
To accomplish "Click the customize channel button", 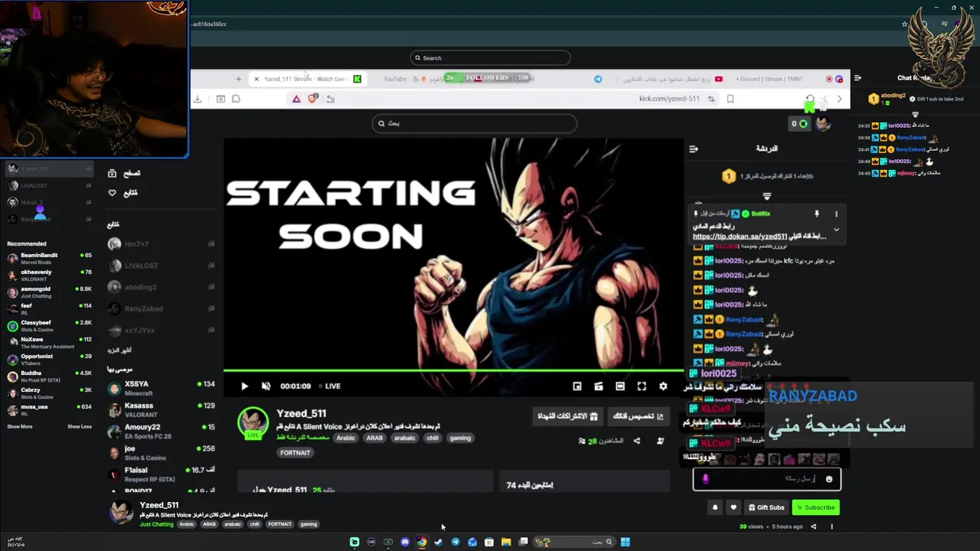I will [x=637, y=416].
